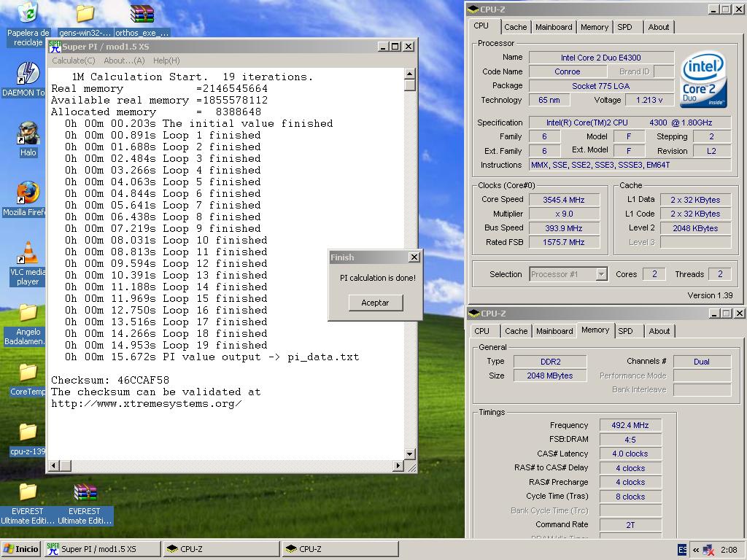Launch the Halo desktop shortcut
Image resolution: width=747 pixels, height=560 pixels.
(x=28, y=133)
